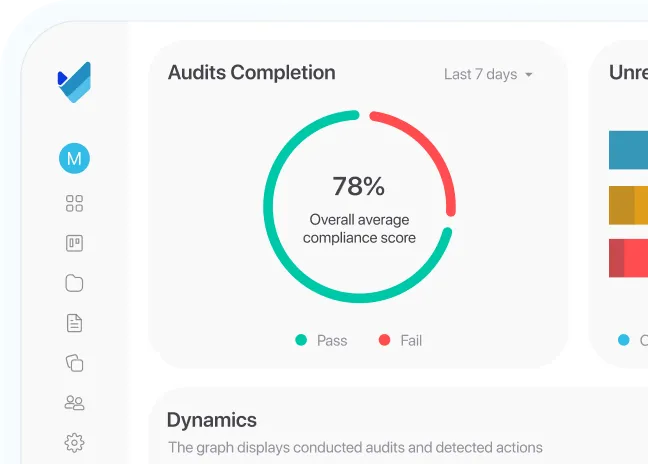This screenshot has height=464, width=648.
Task: Open the M user avatar
Action: pos(74,158)
